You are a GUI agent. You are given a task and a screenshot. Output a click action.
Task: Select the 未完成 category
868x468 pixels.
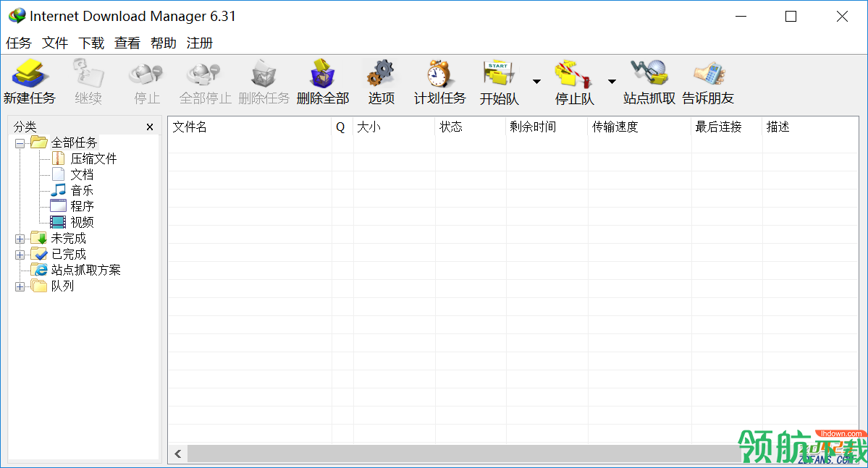point(69,239)
